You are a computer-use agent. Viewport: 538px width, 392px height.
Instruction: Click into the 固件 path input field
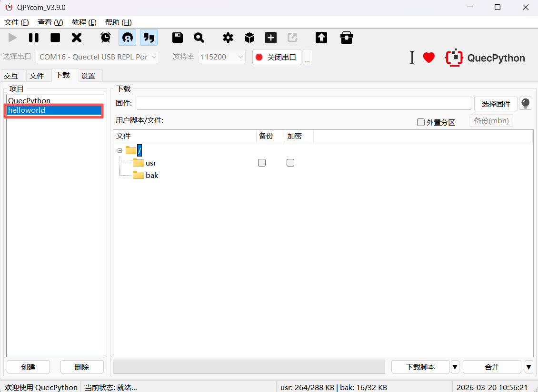(x=303, y=103)
